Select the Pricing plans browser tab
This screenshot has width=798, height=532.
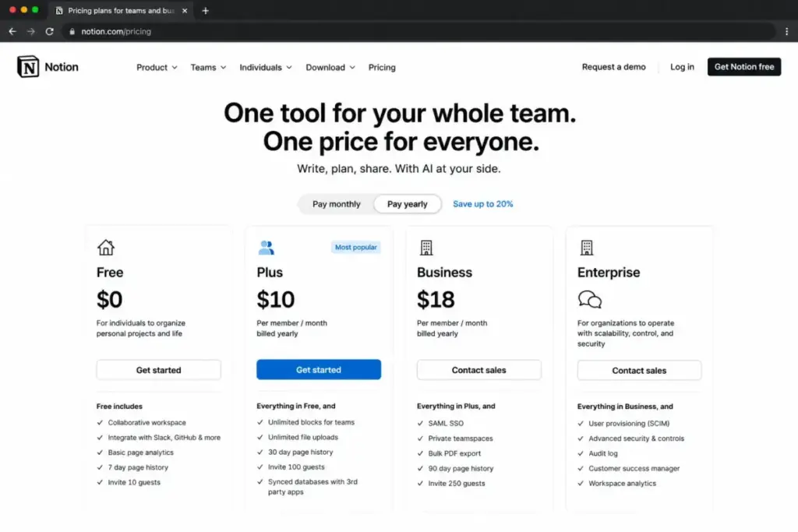pyautogui.click(x=121, y=11)
